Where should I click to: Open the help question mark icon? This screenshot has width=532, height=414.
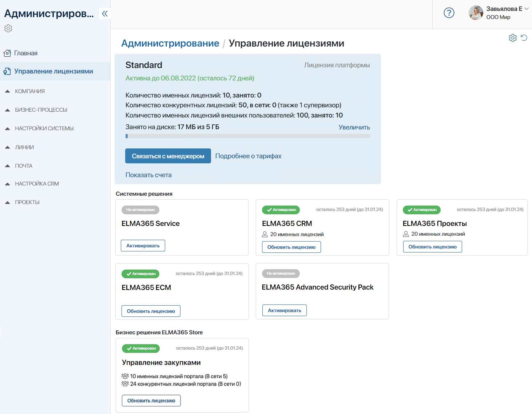point(449,13)
